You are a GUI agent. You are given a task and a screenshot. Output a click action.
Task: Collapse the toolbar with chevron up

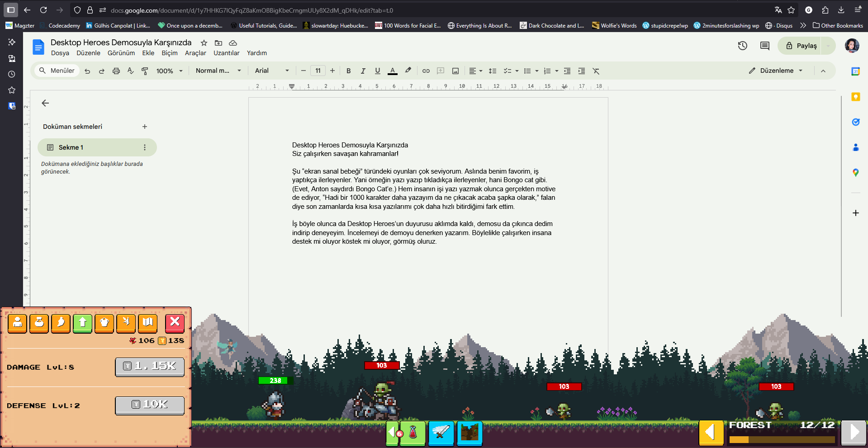(823, 71)
